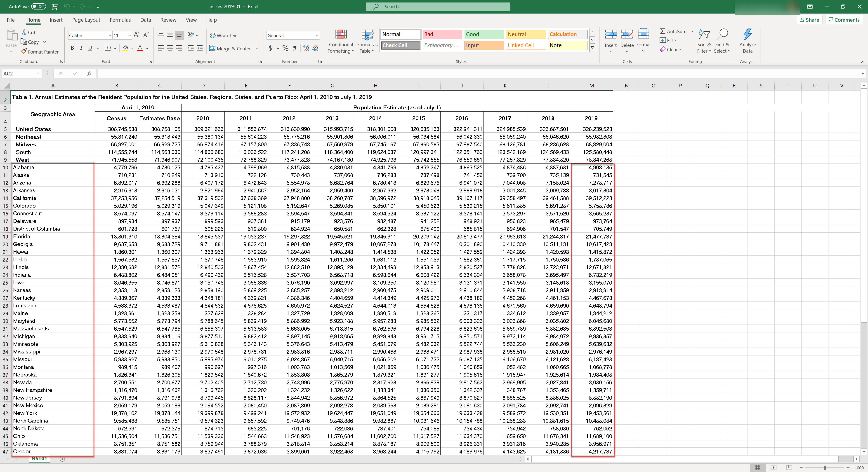Toggle Bold formatting
This screenshot has height=472, width=868.
coord(72,48)
